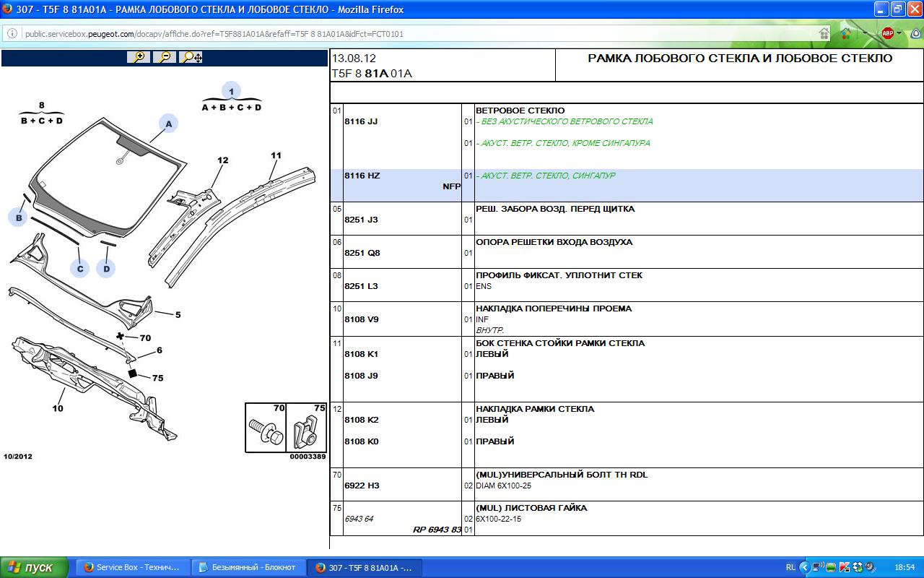Screen dimensions: 924x578
Task: Select part label 11 in diagram
Action: (x=276, y=155)
